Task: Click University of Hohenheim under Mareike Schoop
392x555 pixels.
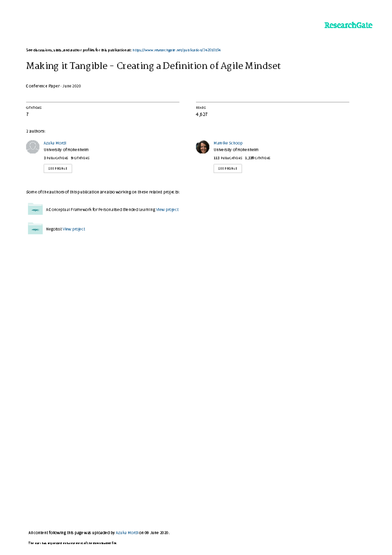Action: pos(236,150)
